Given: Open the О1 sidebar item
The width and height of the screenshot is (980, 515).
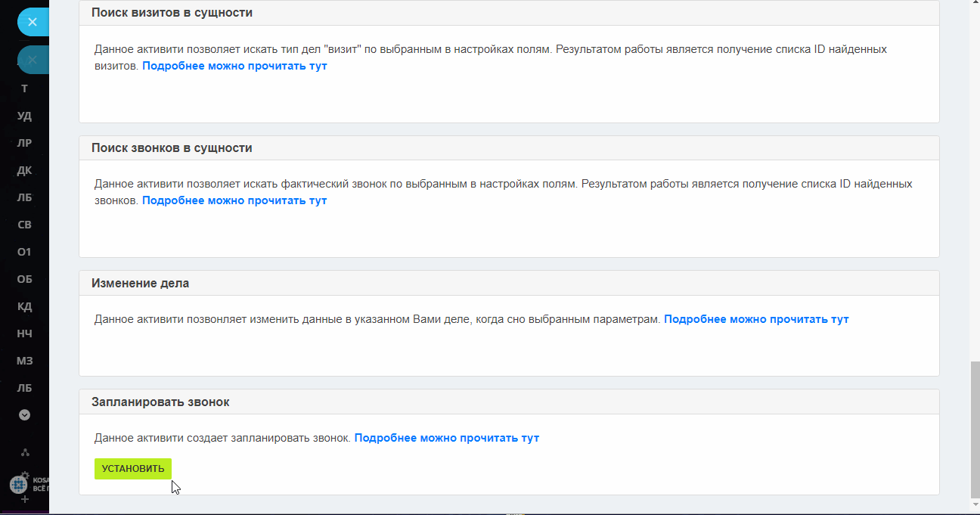Looking at the screenshot, I should click(24, 252).
